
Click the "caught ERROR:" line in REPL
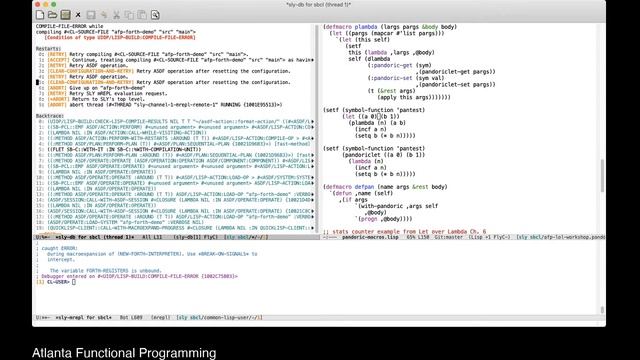60,248
